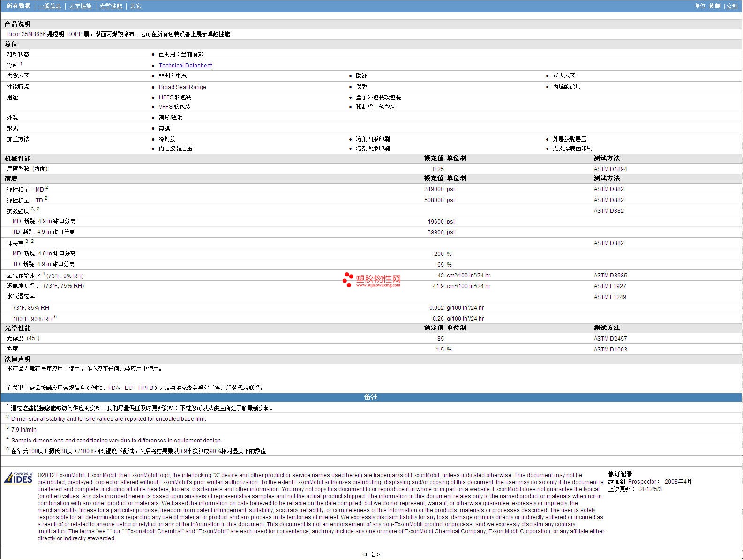Click the 溶剂凹版印刷 processing method

click(373, 139)
